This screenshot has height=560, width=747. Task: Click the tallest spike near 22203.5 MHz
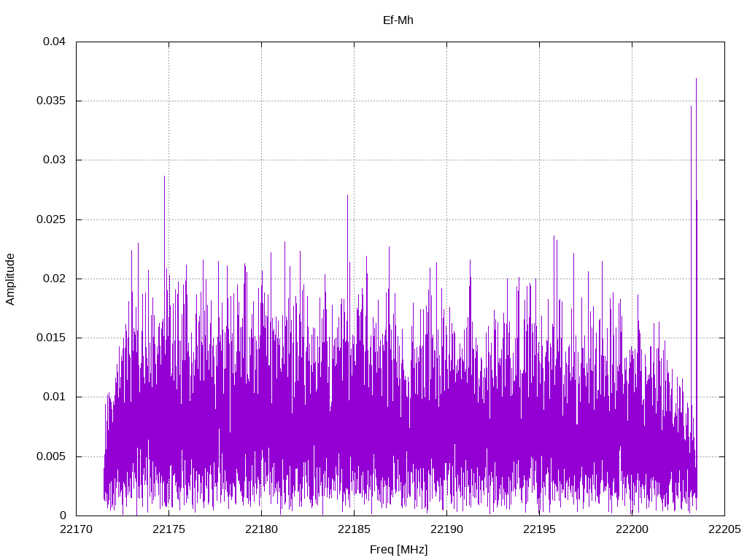696,79
